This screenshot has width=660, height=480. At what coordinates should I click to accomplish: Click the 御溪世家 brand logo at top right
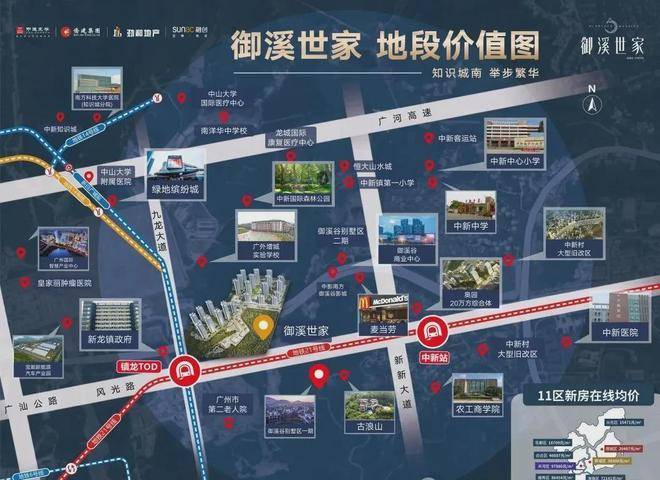click(613, 39)
